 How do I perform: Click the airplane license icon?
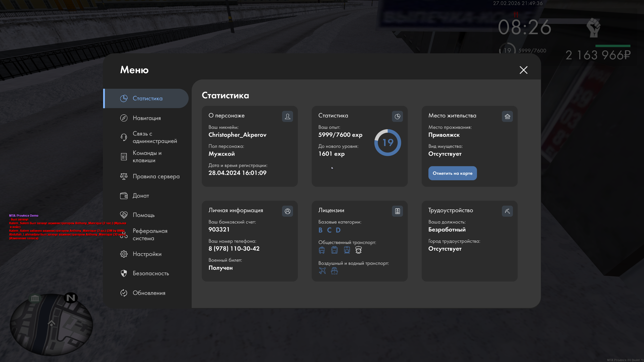click(x=322, y=271)
